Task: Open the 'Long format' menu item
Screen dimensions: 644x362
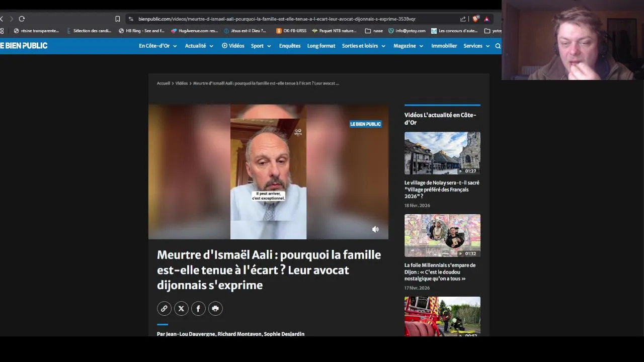Action: point(321,46)
